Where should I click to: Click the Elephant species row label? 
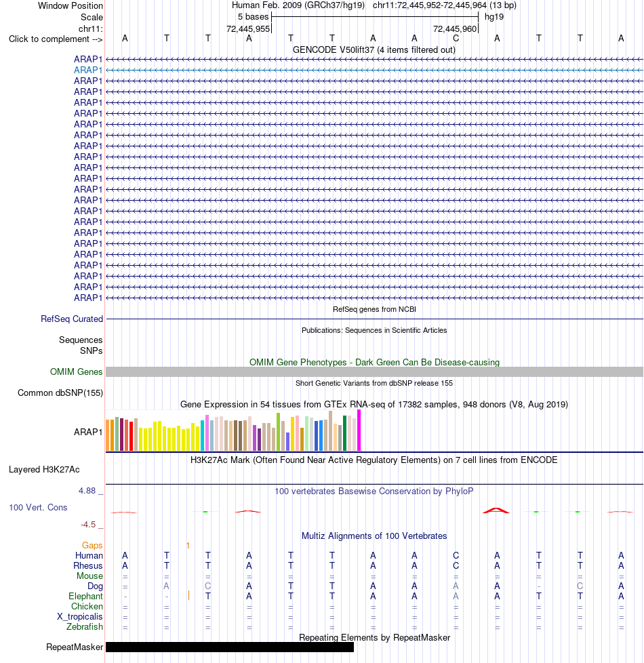(x=86, y=596)
